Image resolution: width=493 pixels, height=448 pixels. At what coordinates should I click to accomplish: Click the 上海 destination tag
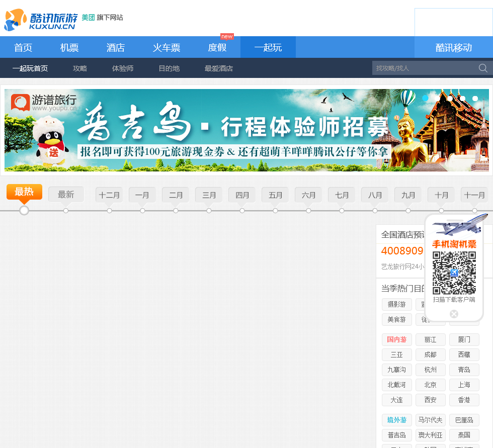point(464,385)
